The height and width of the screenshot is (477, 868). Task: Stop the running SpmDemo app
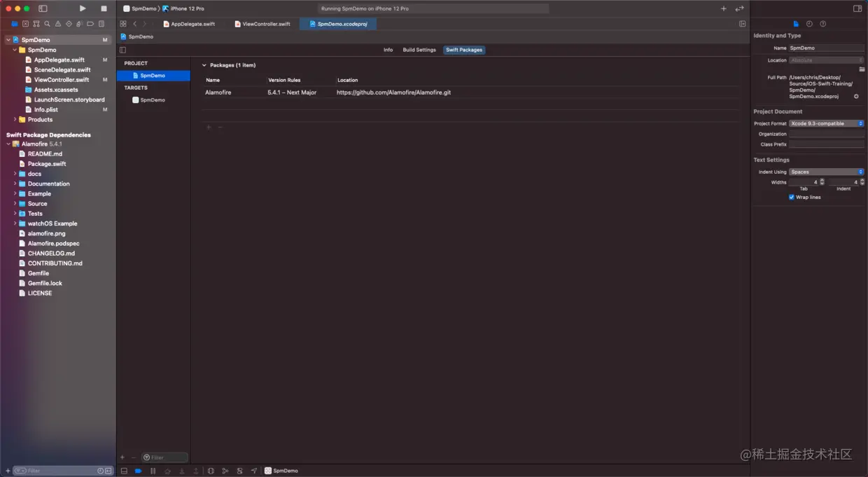[x=104, y=8]
